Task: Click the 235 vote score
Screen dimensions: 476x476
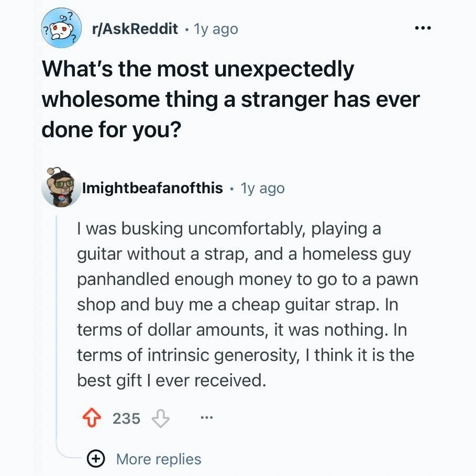Action: point(126,418)
